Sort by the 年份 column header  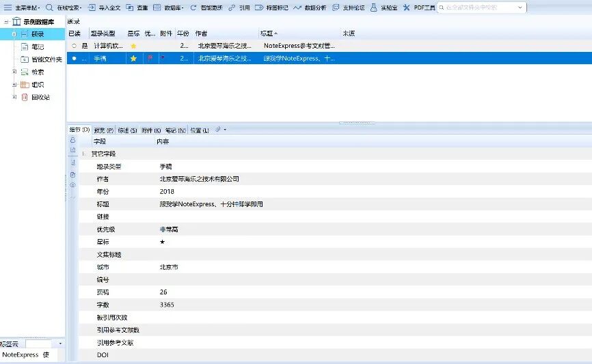pyautogui.click(x=183, y=33)
